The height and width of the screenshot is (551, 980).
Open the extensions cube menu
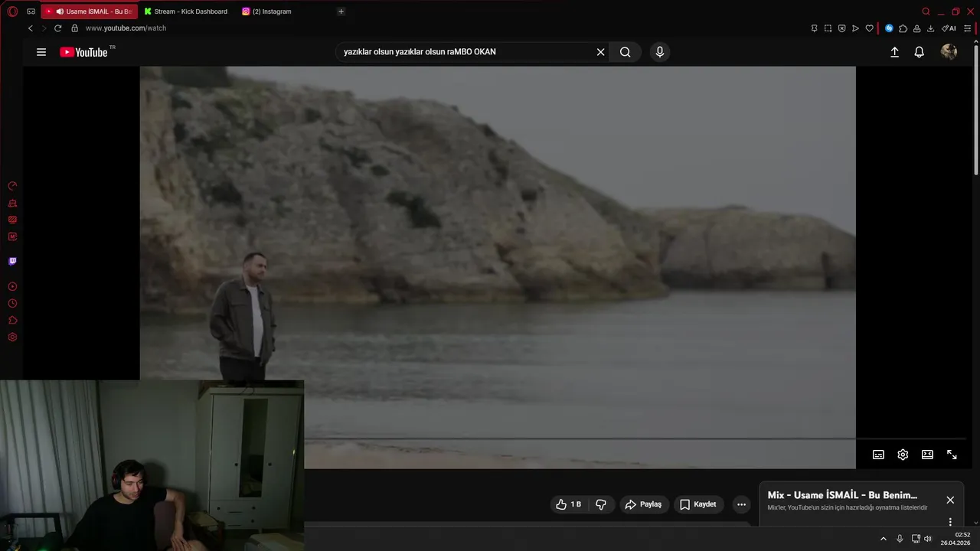point(903,28)
